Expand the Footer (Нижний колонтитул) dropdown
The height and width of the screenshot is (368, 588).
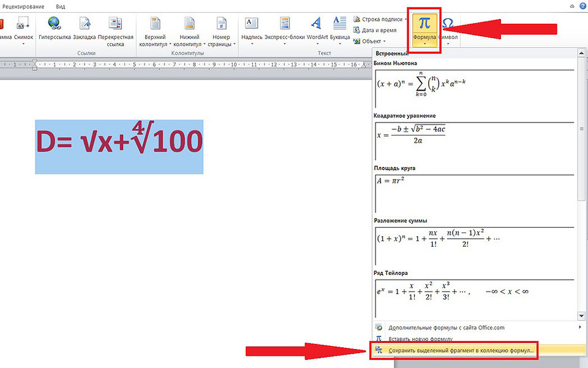pyautogui.click(x=187, y=40)
